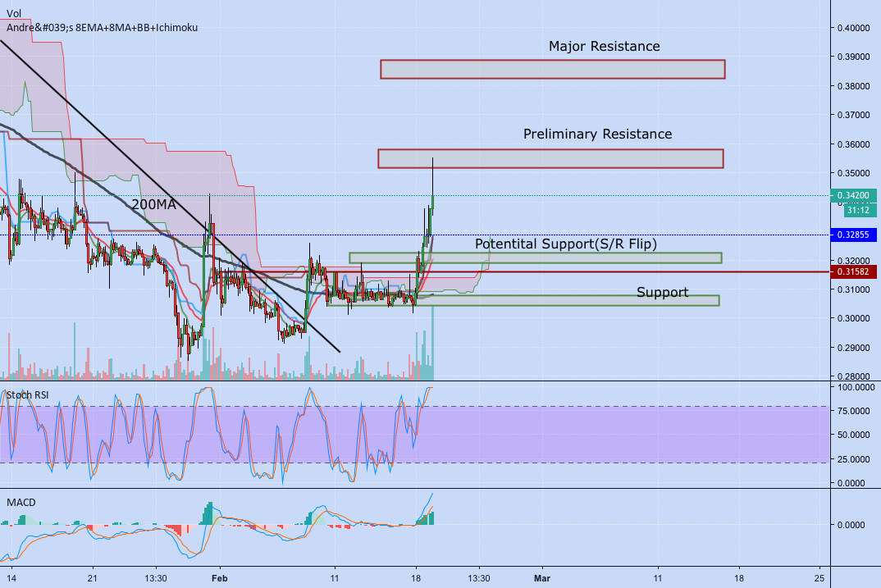Viewport: 881px width, 588px height.
Task: Click the 0.28000 price axis value
Action: pos(853,376)
